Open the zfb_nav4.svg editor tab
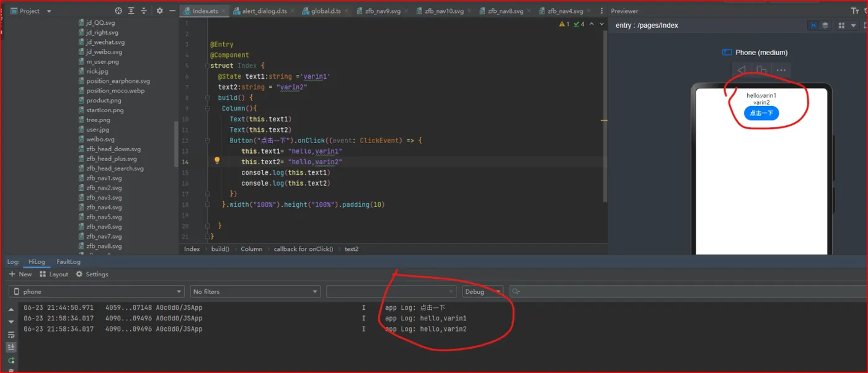 [565, 11]
